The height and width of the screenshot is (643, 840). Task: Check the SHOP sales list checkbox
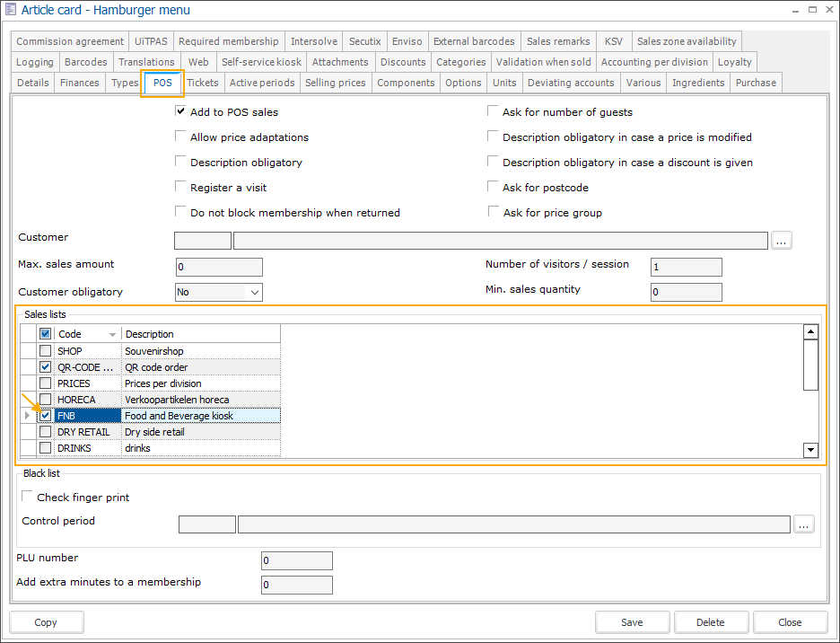[x=45, y=351]
